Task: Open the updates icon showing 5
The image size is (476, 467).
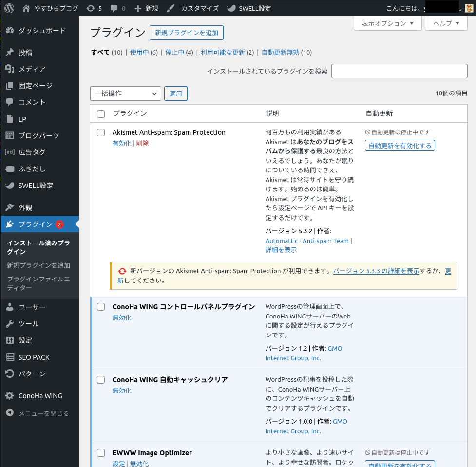Action: tap(90, 8)
